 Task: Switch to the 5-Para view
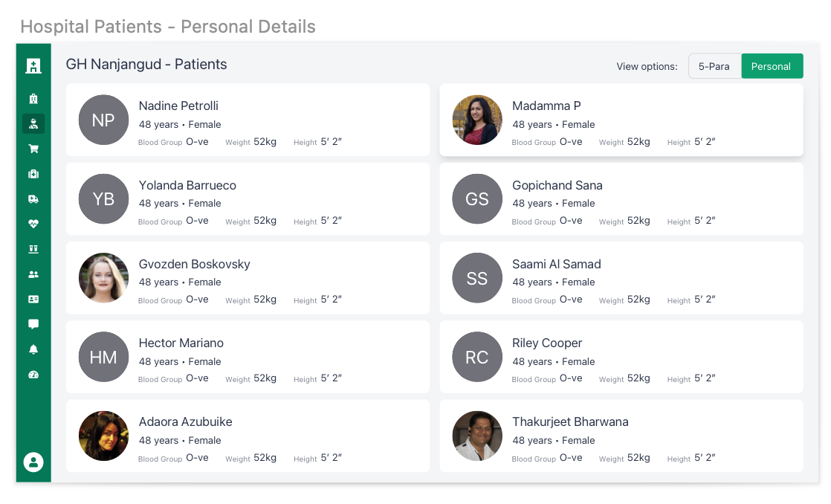coord(714,65)
